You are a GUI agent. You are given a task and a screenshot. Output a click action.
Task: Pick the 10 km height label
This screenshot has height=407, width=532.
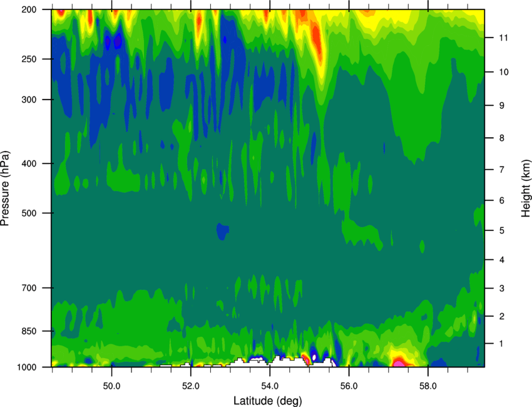point(503,72)
